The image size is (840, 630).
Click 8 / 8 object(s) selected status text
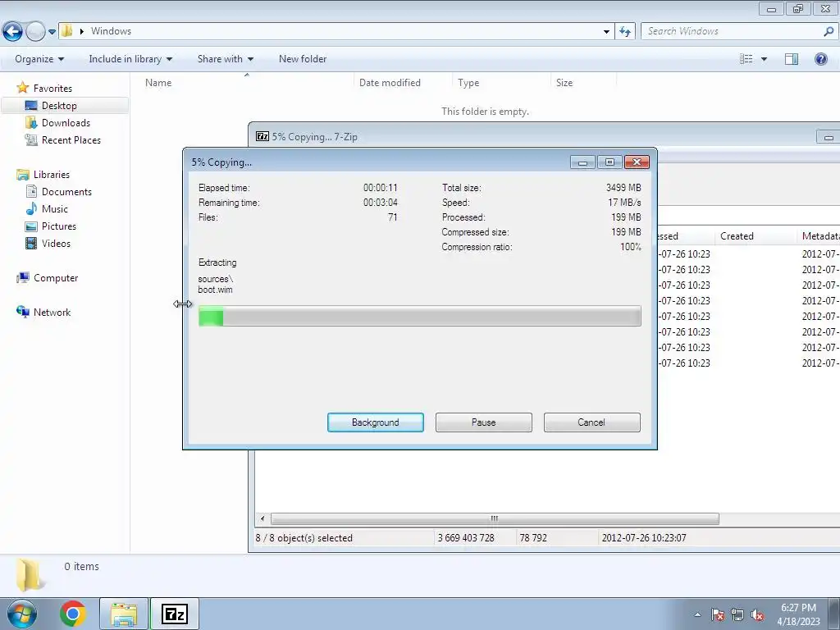pyautogui.click(x=304, y=538)
